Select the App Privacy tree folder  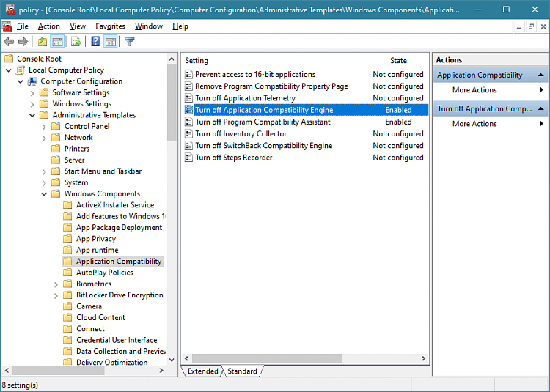pyautogui.click(x=96, y=239)
